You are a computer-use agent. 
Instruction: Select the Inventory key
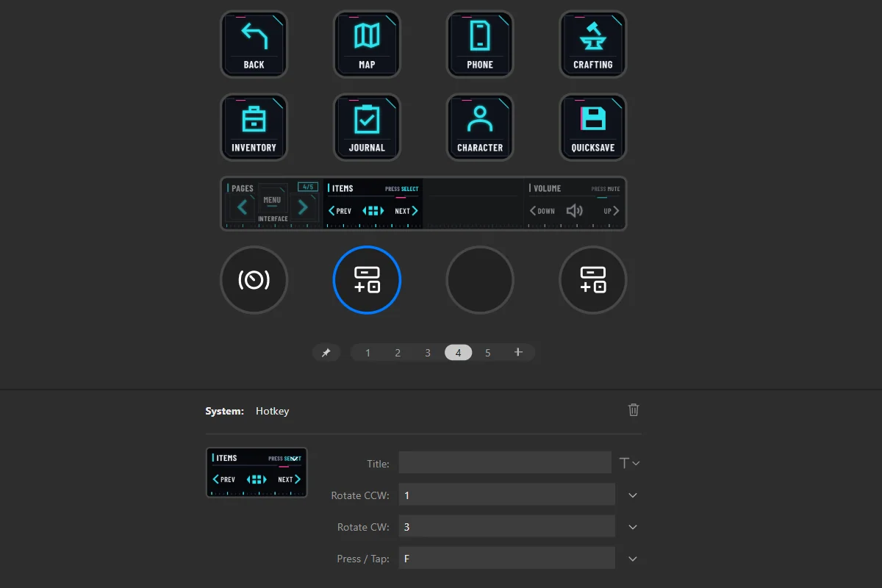254,127
